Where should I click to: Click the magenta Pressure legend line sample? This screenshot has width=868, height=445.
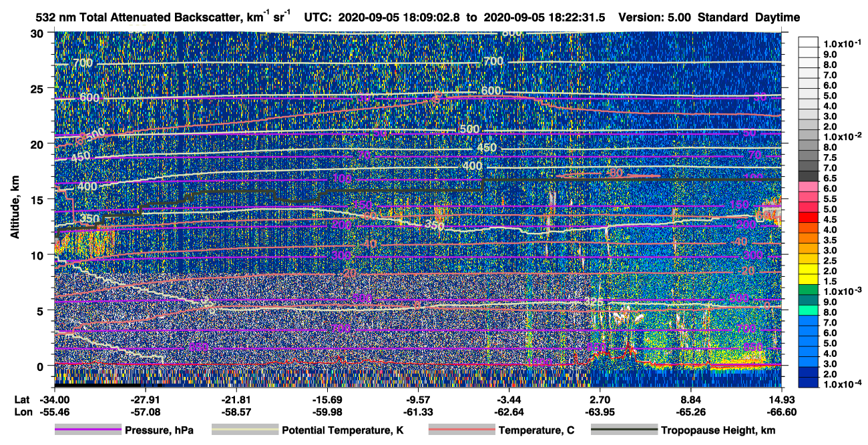(87, 430)
